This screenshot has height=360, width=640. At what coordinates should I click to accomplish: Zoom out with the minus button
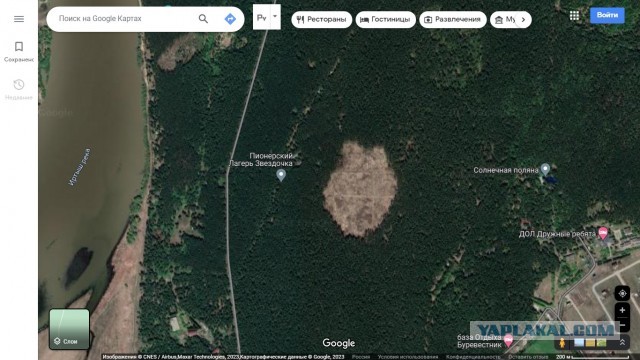pyautogui.click(x=622, y=325)
